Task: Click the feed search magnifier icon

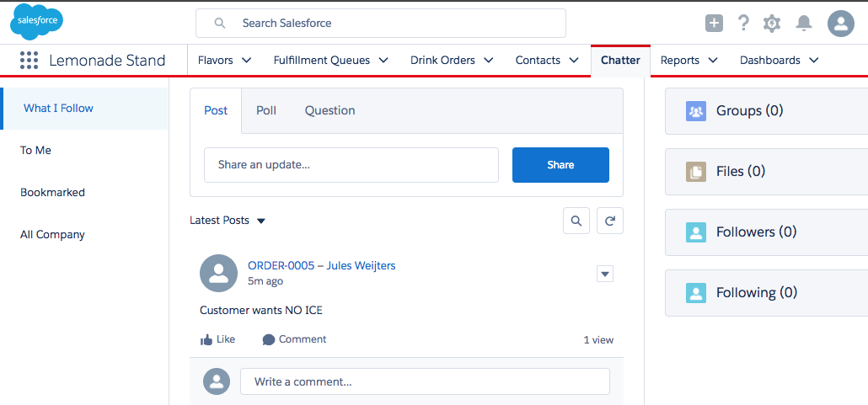Action: (576, 221)
